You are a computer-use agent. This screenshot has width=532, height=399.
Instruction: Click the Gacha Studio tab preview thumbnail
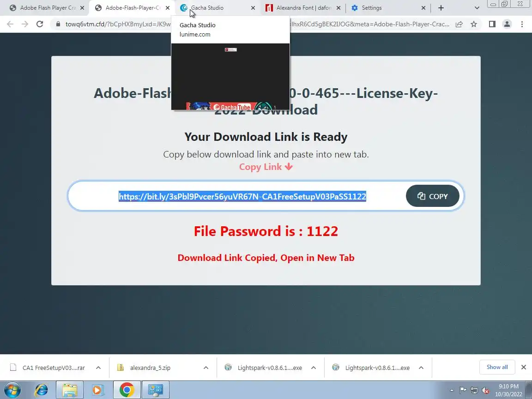tap(230, 76)
